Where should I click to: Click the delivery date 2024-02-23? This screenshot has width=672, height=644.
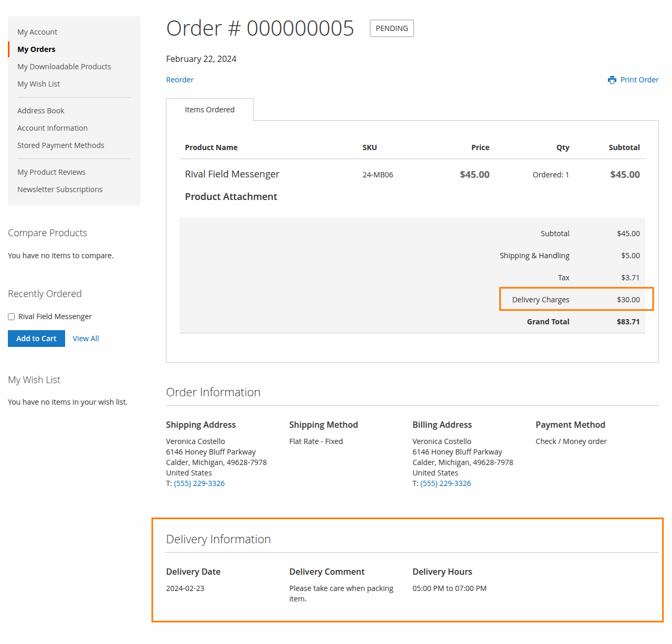[x=185, y=588]
